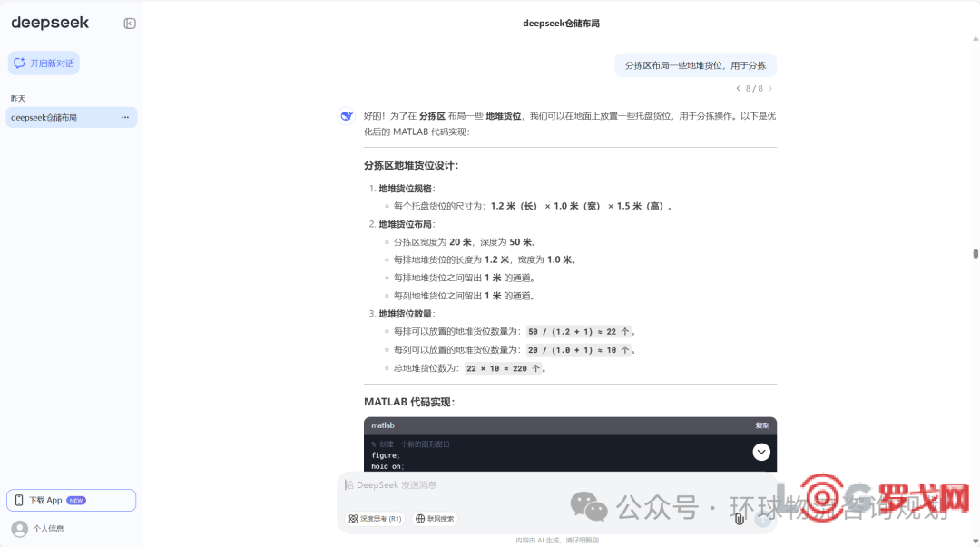Screen dimensions: 980x547
Task: Open the three-dot menu on deepseek仓储布局 chat
Action: point(125,117)
